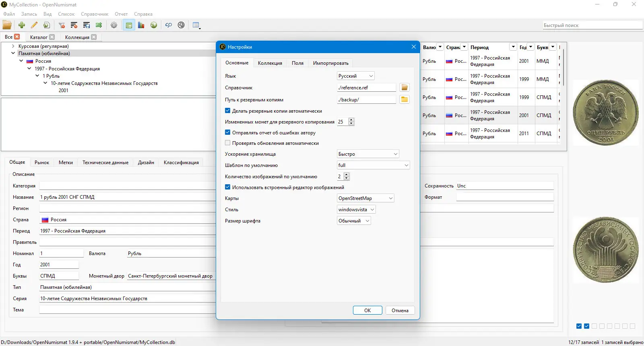Screen dimensions: 644x346
Task: Open the 'Рынок' tab in details
Action: coord(42,163)
